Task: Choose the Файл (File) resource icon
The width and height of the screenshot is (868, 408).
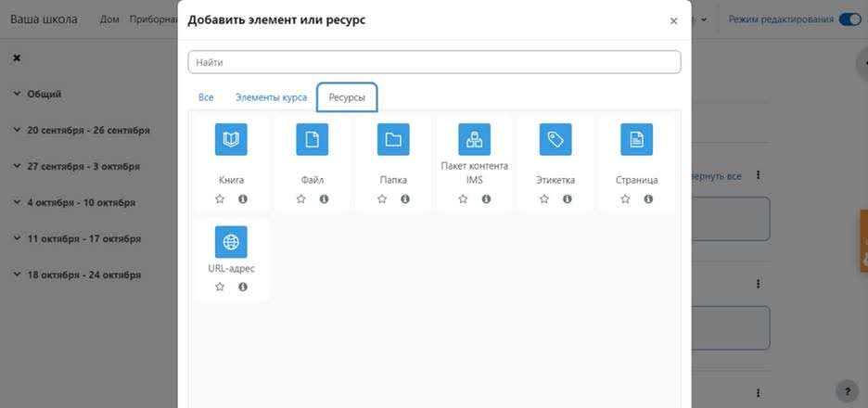Action: [313, 140]
